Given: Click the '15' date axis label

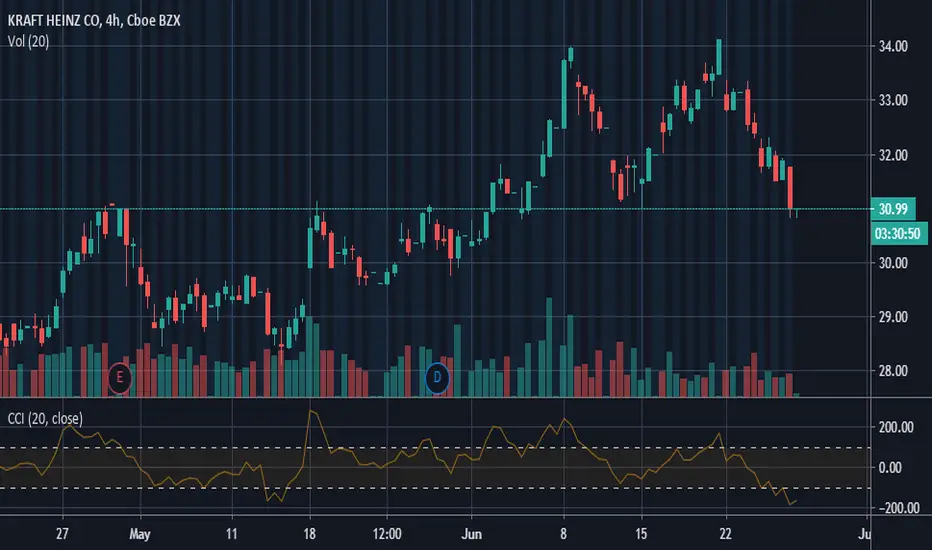Looking at the screenshot, I should coord(641,534).
